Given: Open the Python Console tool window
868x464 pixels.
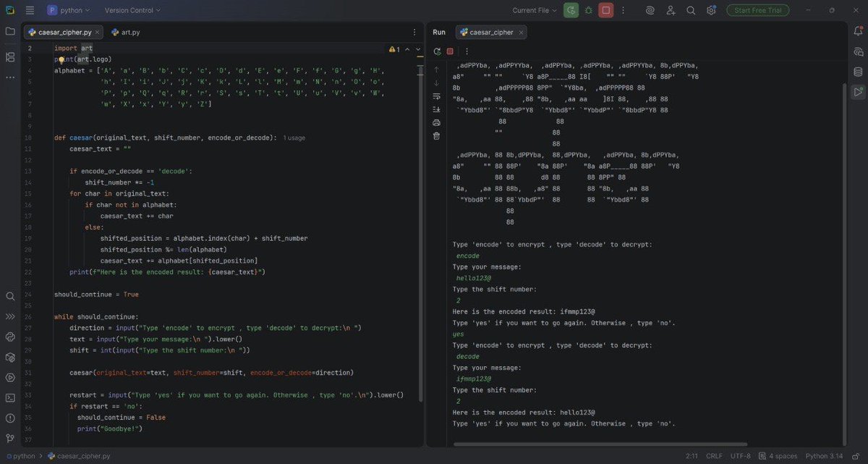Looking at the screenshot, I should coord(10,337).
